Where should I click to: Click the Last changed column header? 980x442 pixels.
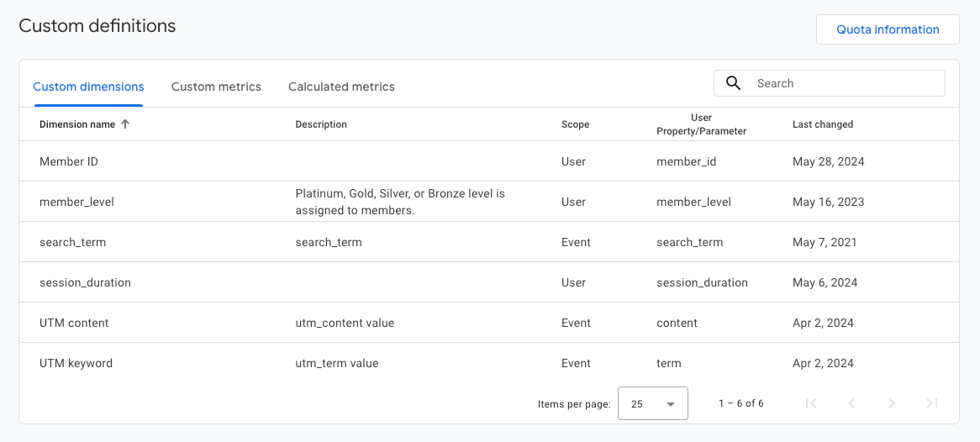822,124
